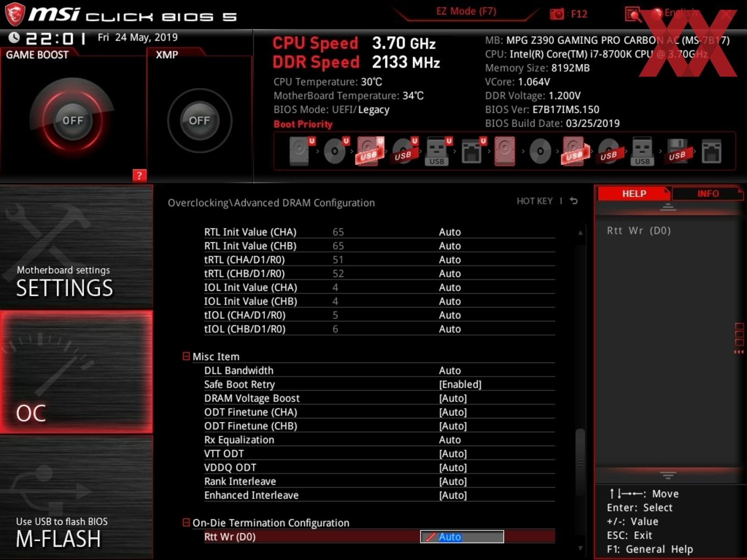Open the BIOS search magnifier icon
This screenshot has height=560, width=747.
point(633,14)
